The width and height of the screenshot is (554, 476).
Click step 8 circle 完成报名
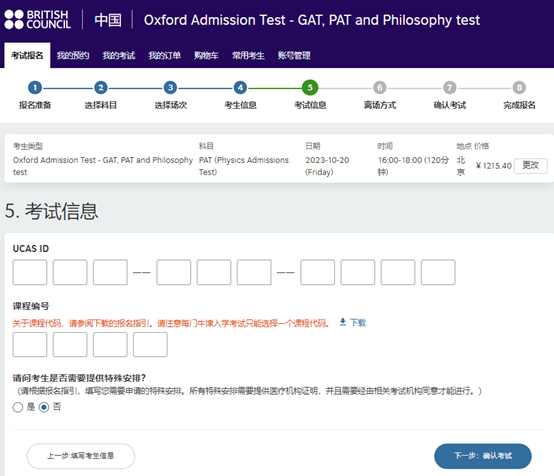point(519,88)
